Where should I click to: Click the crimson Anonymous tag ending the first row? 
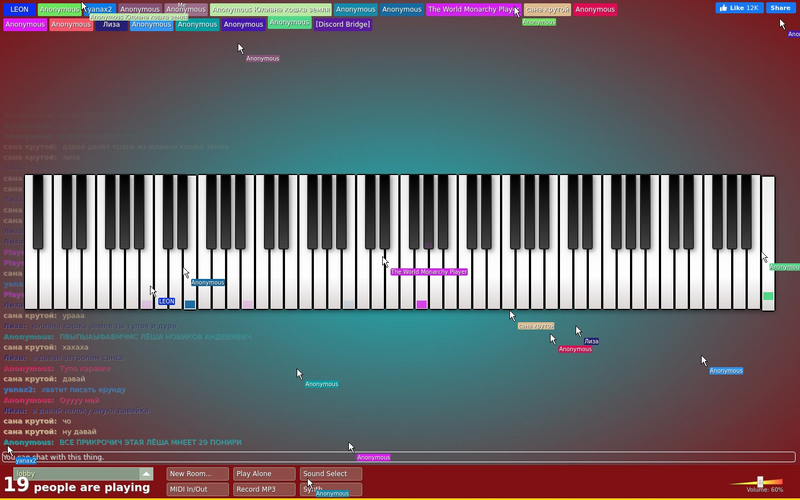[595, 9]
